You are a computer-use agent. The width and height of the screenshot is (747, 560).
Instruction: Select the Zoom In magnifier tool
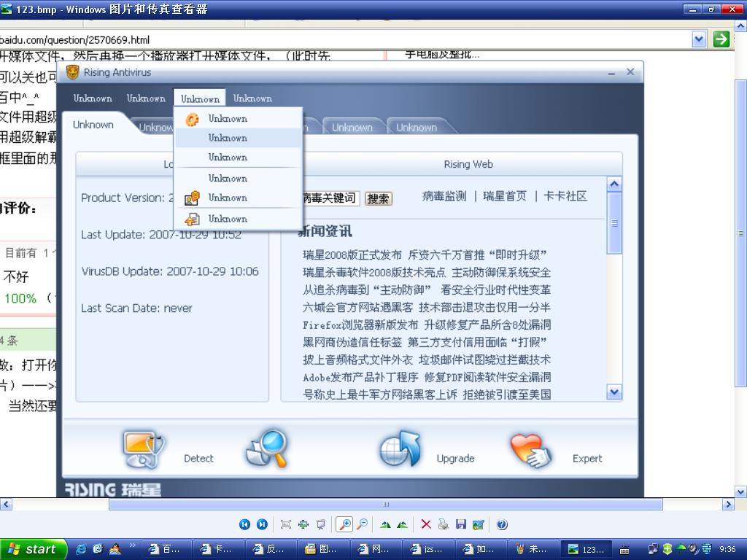pyautogui.click(x=344, y=524)
